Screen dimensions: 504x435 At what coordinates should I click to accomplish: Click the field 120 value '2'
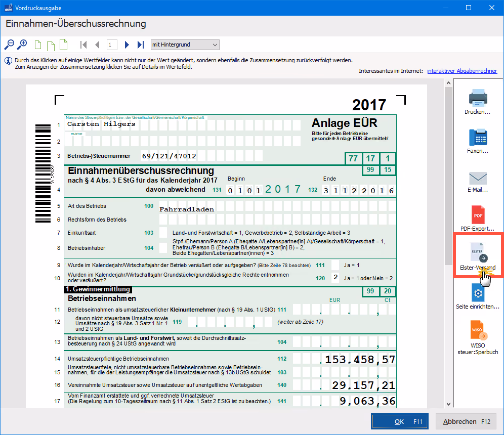(x=335, y=277)
